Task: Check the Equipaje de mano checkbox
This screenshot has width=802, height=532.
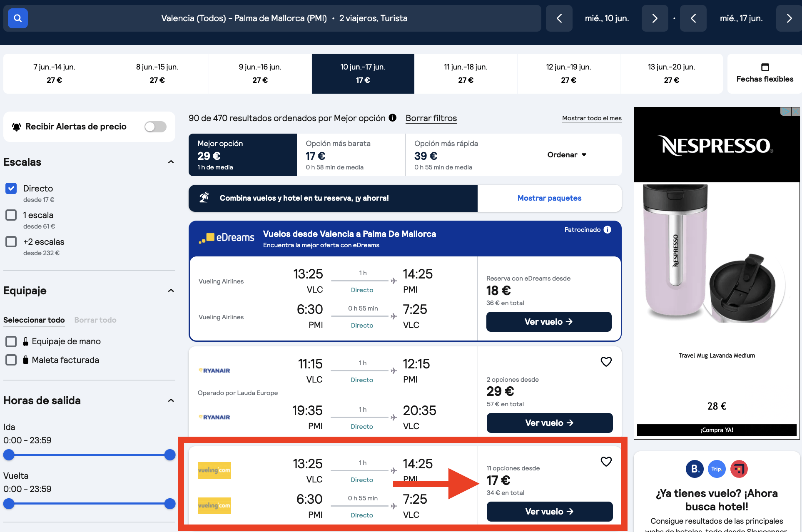Action: pyautogui.click(x=11, y=341)
